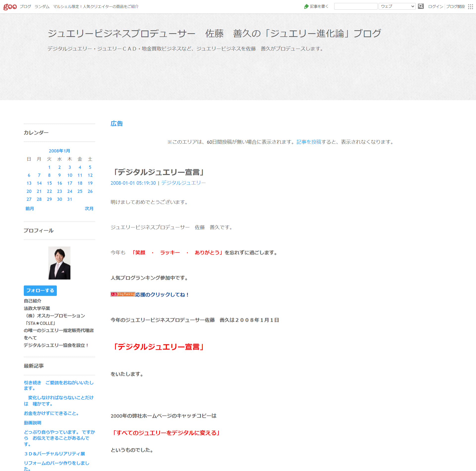
Task: Open recent post どっぷり自らやっています
Action: click(59, 438)
